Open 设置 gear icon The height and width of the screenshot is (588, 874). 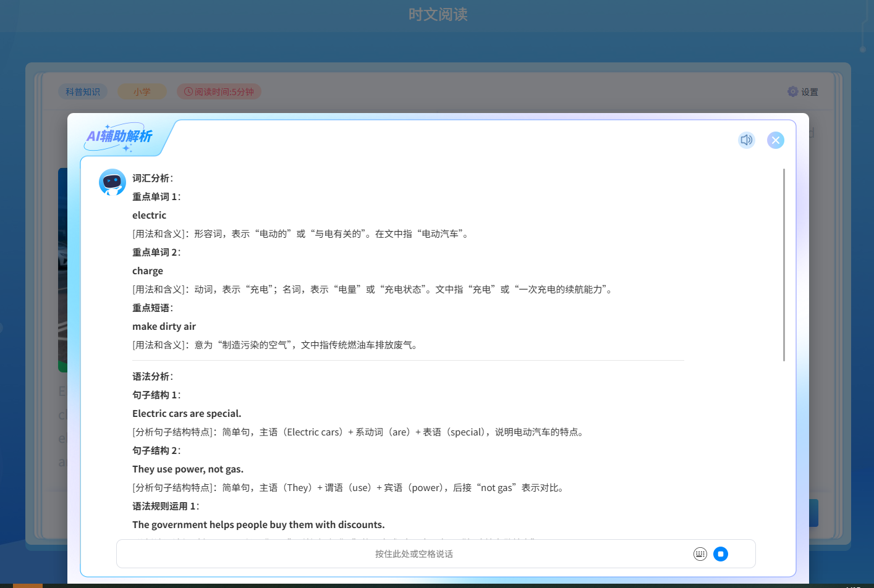[x=792, y=91]
